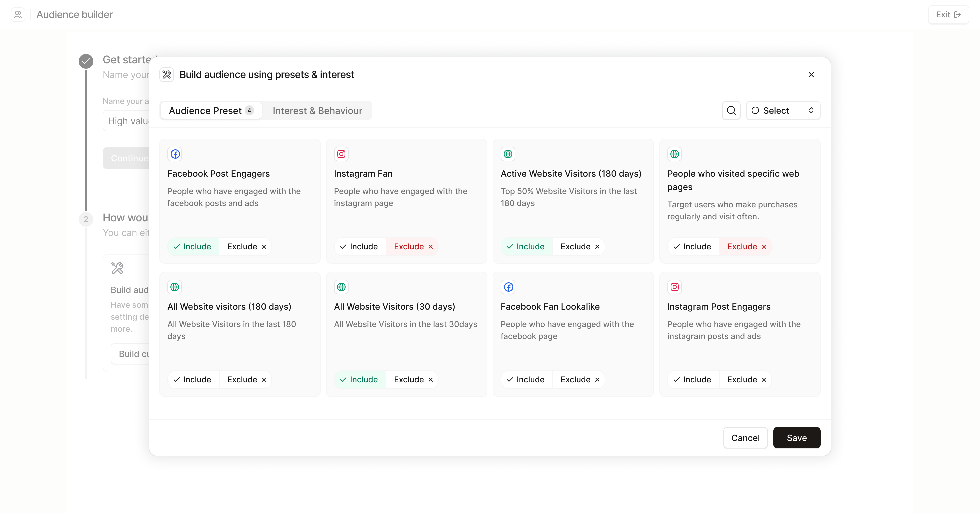Include All Website visitors (180 days)
980x513 pixels.
click(193, 379)
